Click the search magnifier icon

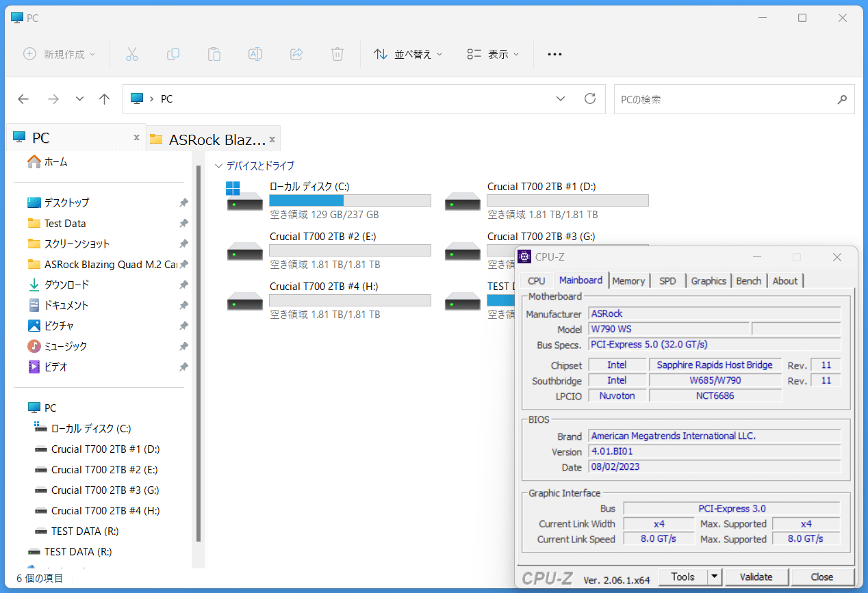coord(842,99)
